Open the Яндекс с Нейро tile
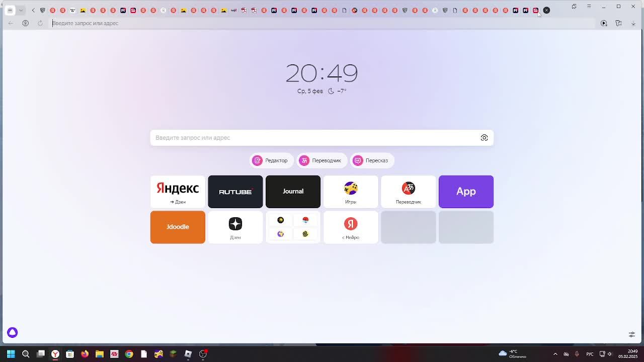 [x=351, y=227]
